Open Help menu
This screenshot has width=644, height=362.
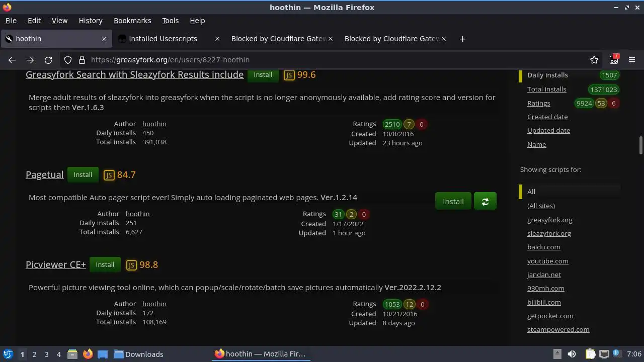tap(197, 21)
